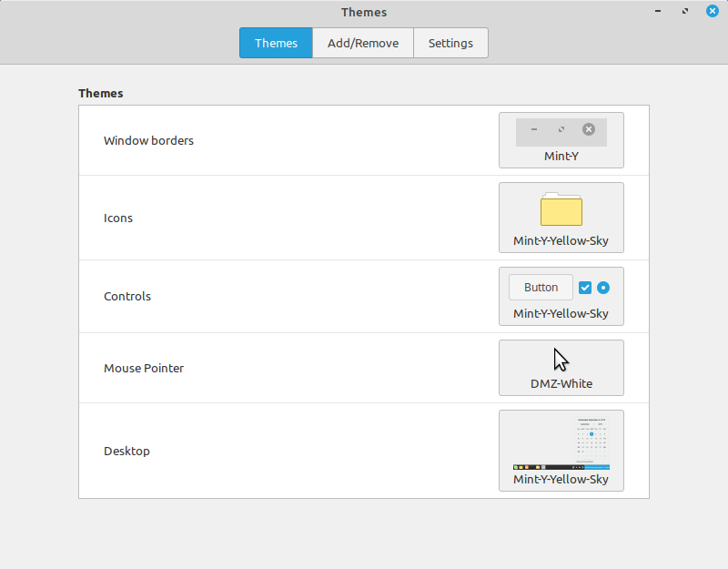Click the "Mouse Pointer" row label
Screen dimensions: 728x569
pos(144,369)
